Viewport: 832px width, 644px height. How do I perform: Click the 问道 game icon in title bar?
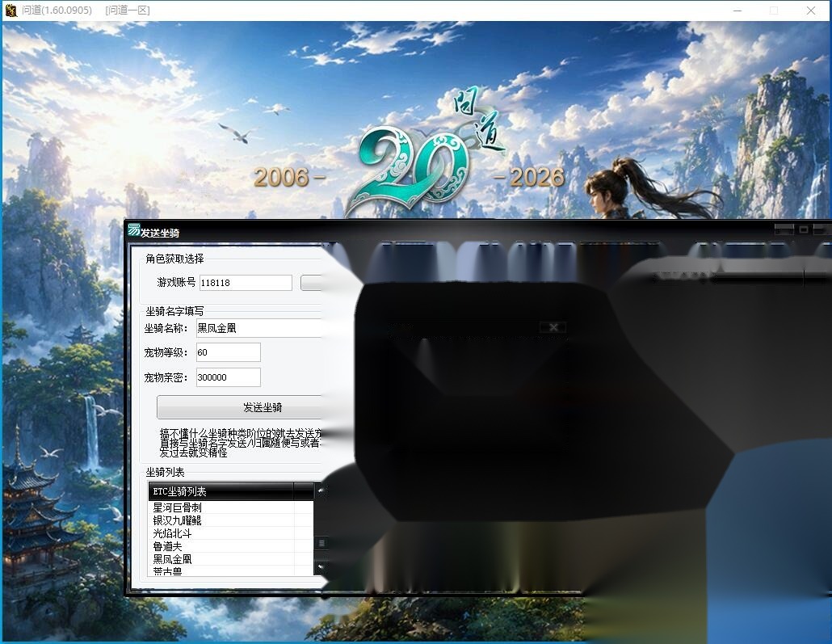[11, 10]
